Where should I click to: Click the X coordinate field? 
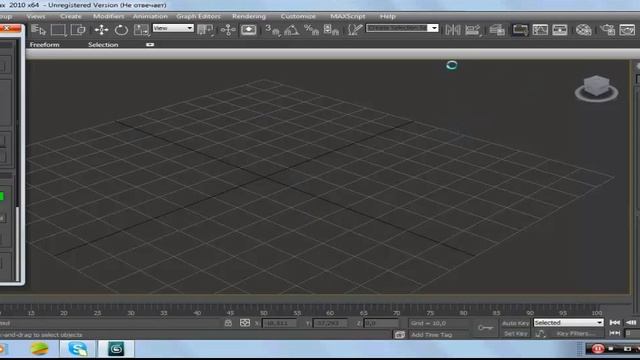279,323
